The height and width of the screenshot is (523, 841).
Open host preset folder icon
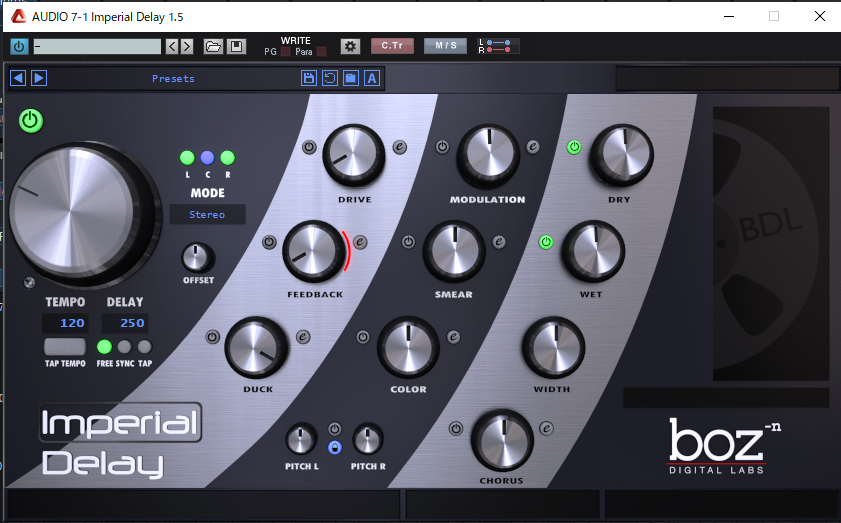(213, 47)
